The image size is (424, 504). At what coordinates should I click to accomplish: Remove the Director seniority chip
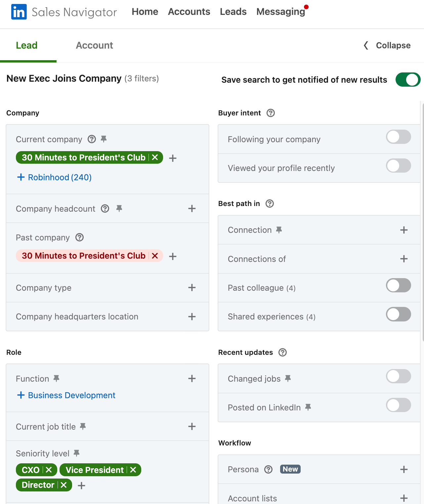(x=64, y=485)
